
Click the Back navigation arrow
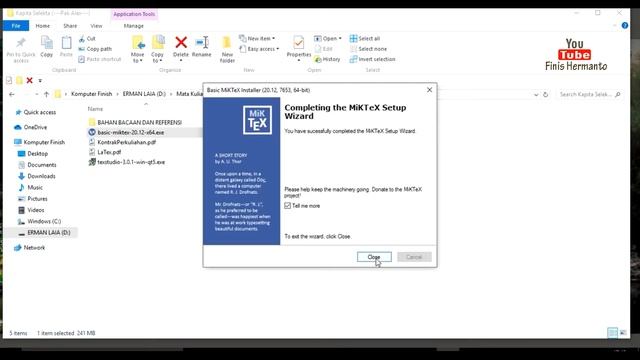pyautogui.click(x=12, y=94)
